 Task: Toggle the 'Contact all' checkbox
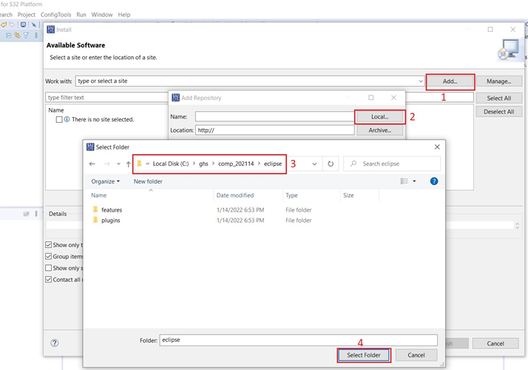48,280
